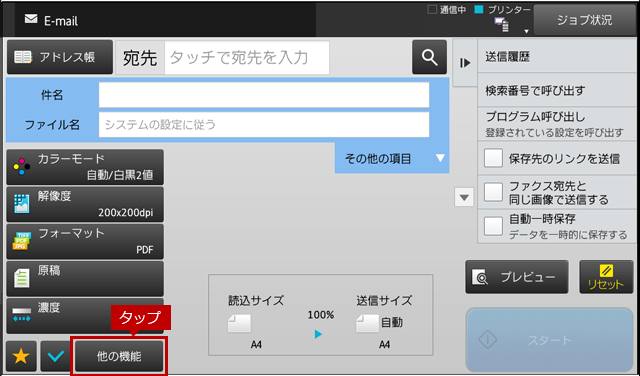Image resolution: width=640 pixels, height=376 pixels.
Task: Select program recall (プログラム呼び出し)
Action: pyautogui.click(x=557, y=124)
